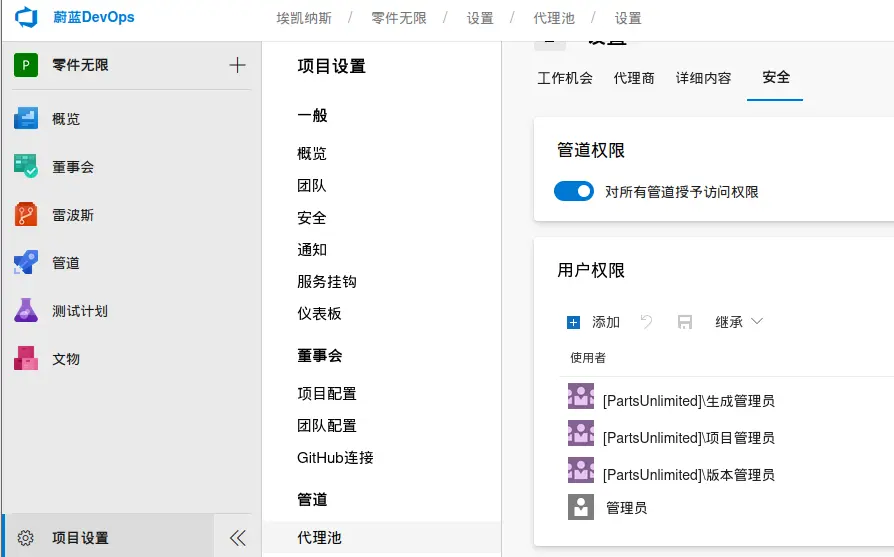The height and width of the screenshot is (557, 894).
Task: Click the blue plus 添加 icon
Action: point(573,323)
